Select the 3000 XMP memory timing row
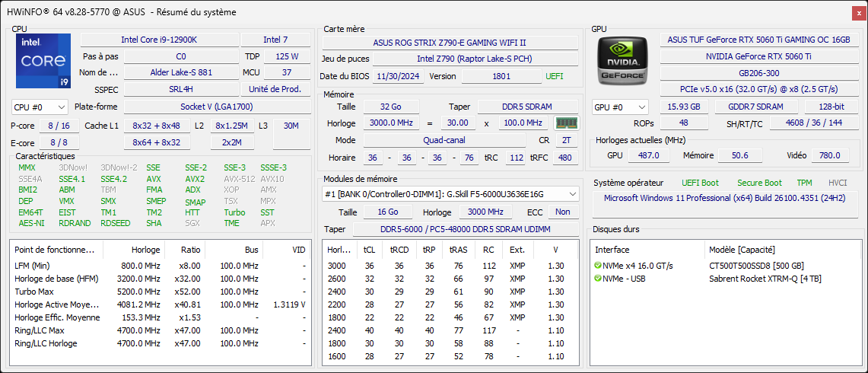 450,266
